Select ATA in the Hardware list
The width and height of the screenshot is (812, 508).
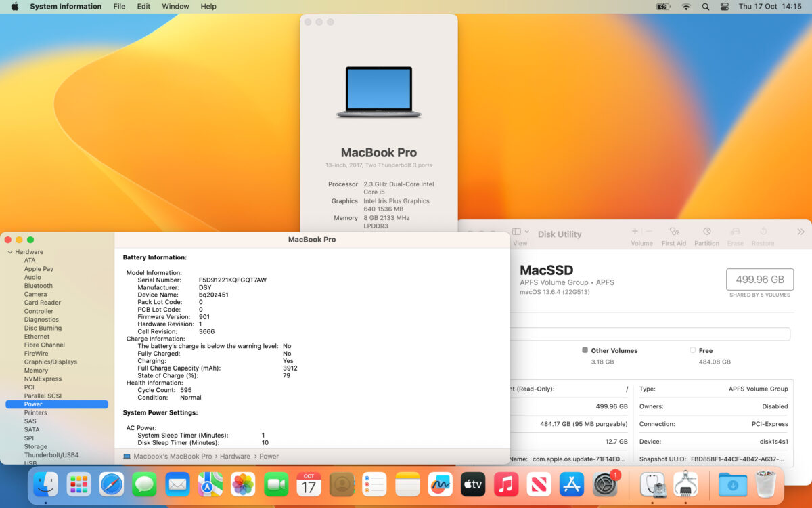click(30, 260)
